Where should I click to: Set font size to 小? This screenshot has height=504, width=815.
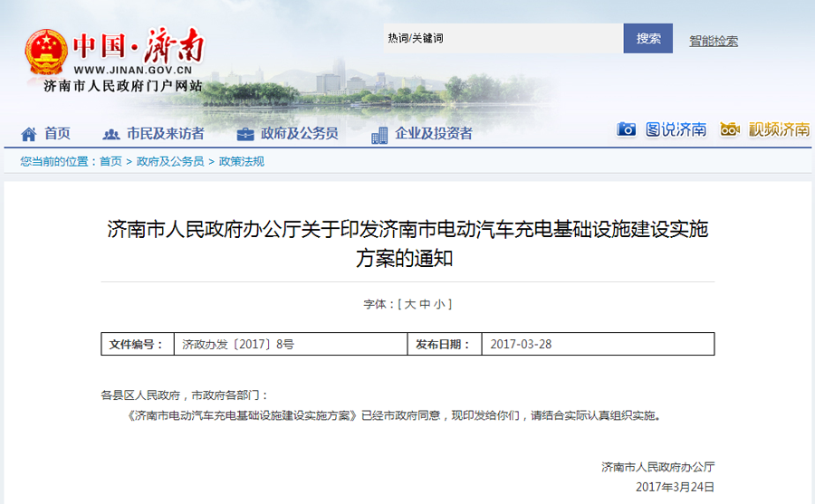pyautogui.click(x=439, y=304)
